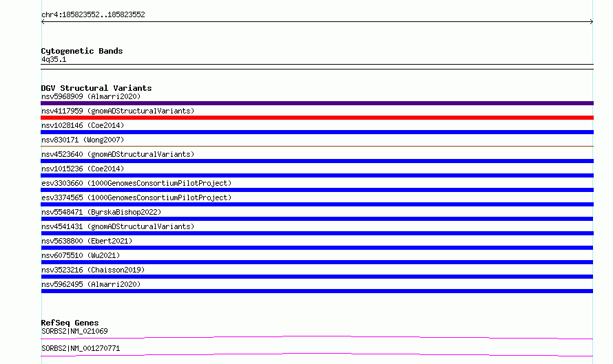Click the blue bar under nsv1028146
613x364 pixels.
click(x=317, y=132)
